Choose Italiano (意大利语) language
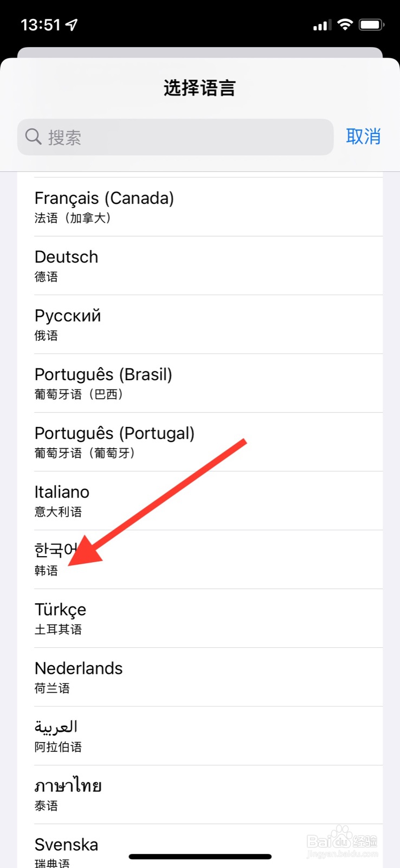The width and height of the screenshot is (400, 868). click(x=200, y=501)
